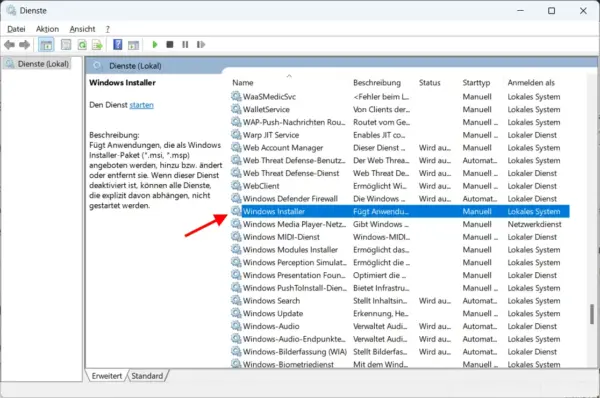The height and width of the screenshot is (398, 600).
Task: Select the Windows-Audio-Endpunkte... service
Action: tap(400, 339)
